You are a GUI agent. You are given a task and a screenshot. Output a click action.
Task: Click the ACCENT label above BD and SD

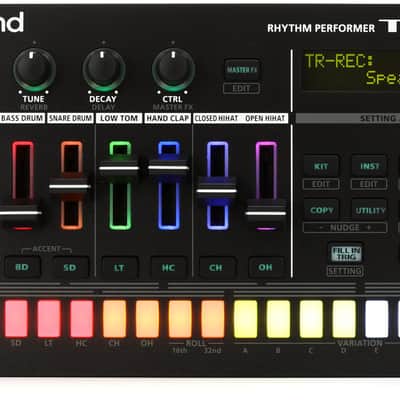(47, 249)
